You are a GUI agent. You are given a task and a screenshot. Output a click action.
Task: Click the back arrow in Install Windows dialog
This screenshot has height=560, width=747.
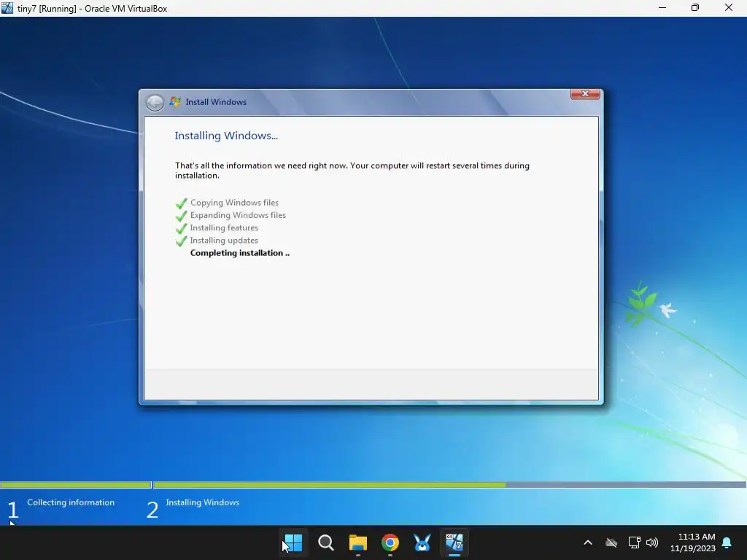155,102
